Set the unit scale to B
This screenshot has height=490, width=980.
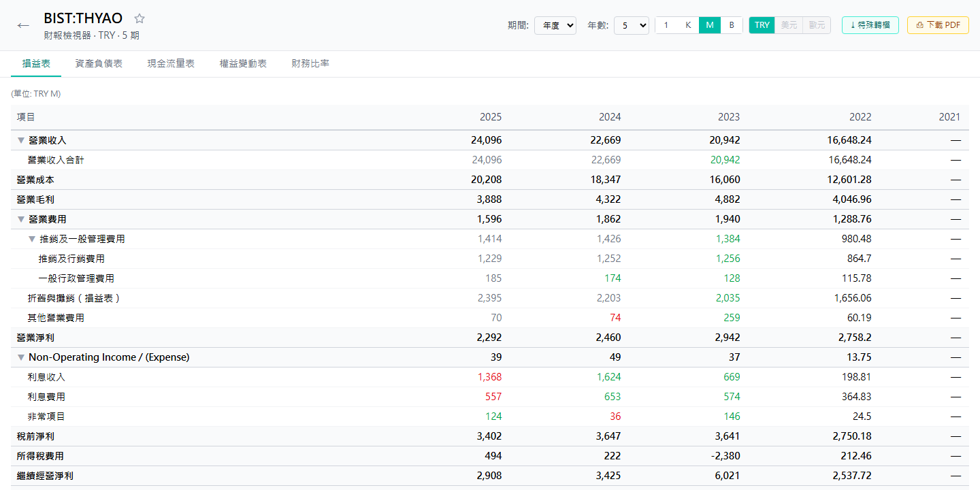click(732, 25)
